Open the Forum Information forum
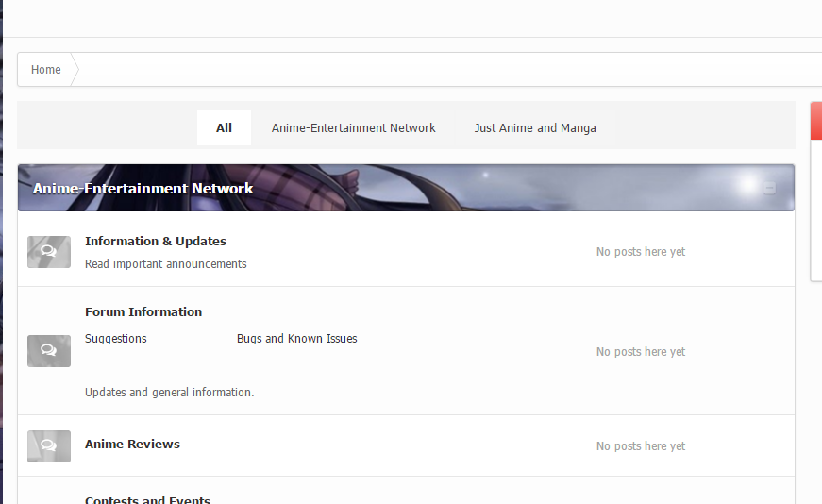This screenshot has width=822, height=504. click(143, 312)
